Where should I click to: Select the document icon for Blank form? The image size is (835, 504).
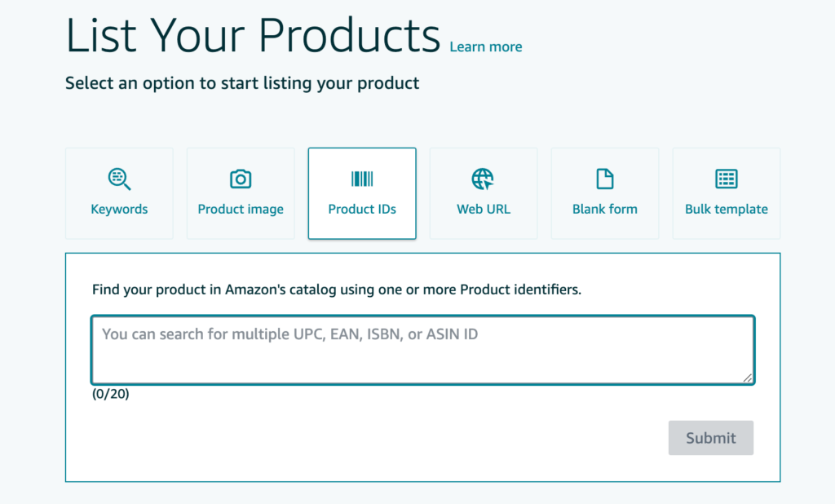coord(604,179)
